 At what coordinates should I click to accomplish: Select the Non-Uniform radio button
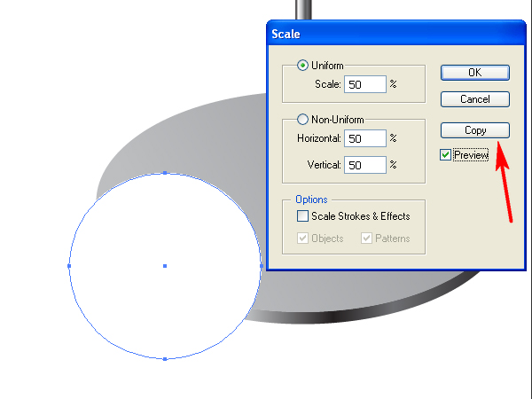(302, 120)
